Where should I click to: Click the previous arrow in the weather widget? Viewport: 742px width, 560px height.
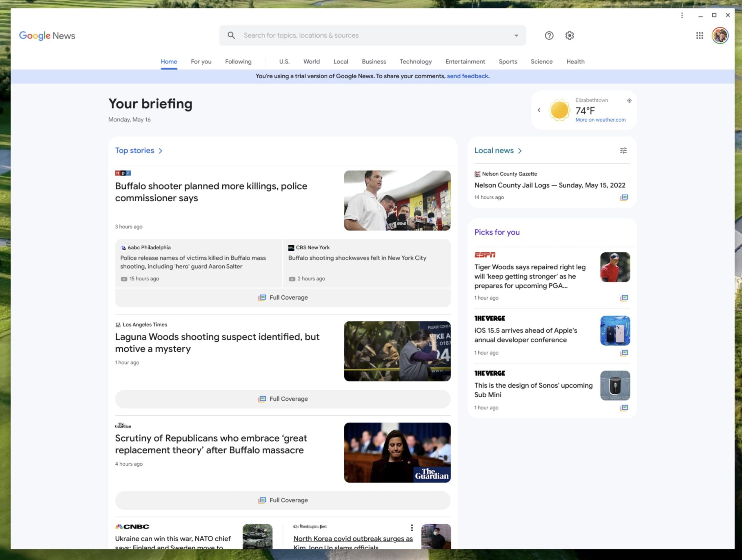click(539, 110)
